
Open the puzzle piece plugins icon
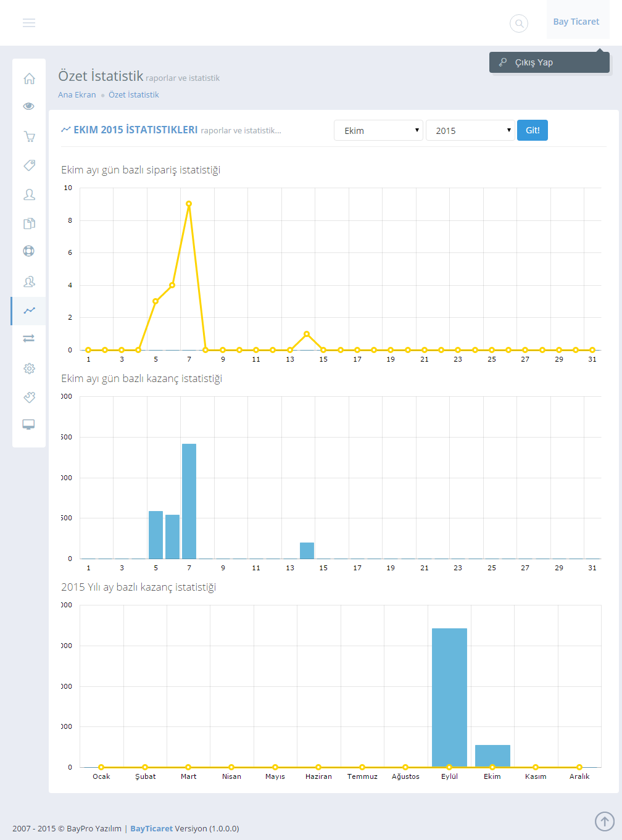[29, 397]
